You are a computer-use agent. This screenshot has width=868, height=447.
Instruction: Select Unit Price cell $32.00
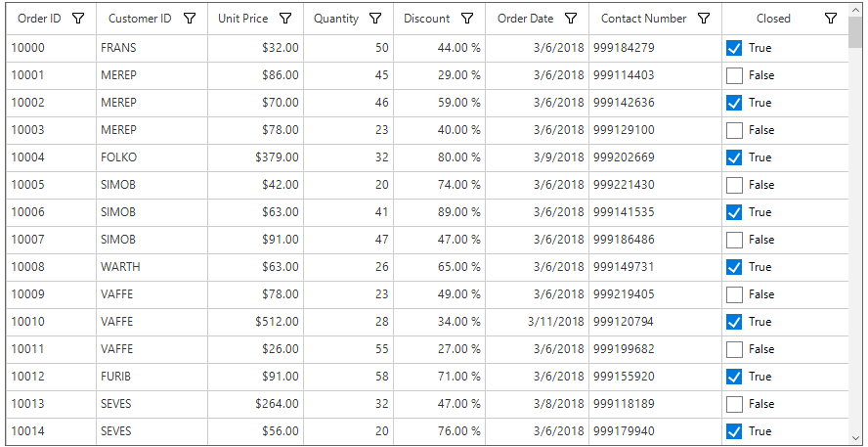(256, 48)
